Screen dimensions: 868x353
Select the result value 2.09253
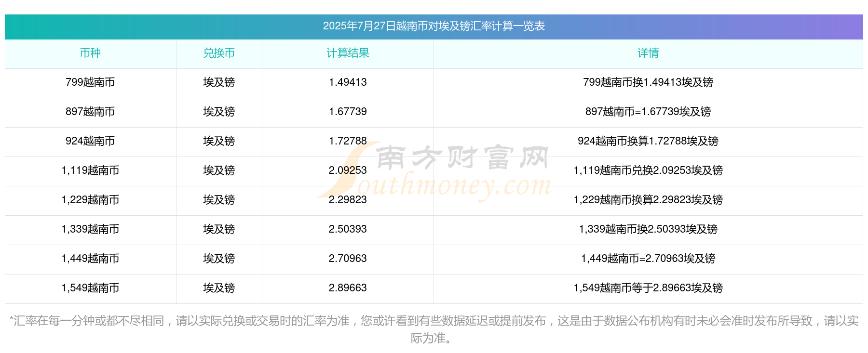click(x=348, y=170)
